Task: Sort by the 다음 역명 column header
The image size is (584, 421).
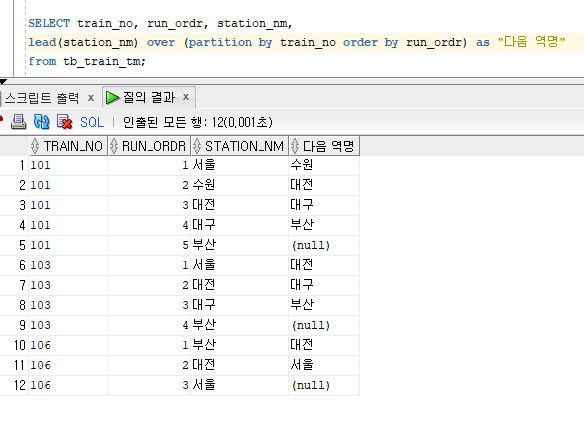Action: coord(324,146)
